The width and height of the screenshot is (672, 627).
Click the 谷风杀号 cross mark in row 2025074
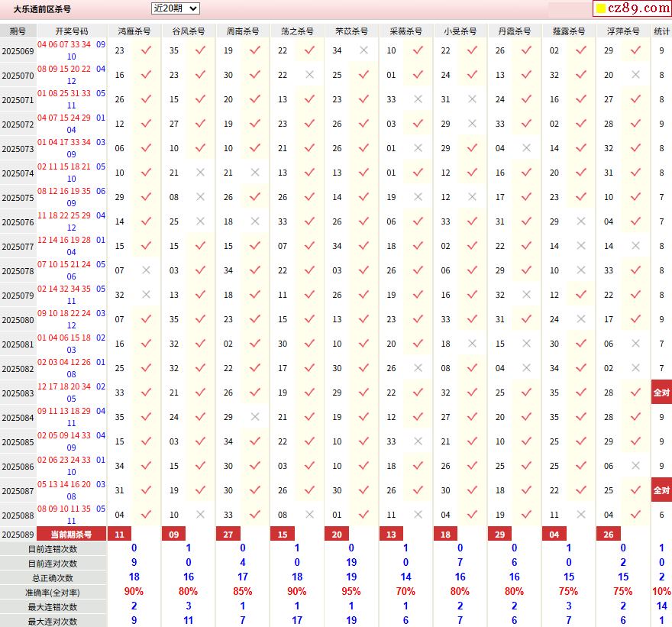(x=200, y=173)
